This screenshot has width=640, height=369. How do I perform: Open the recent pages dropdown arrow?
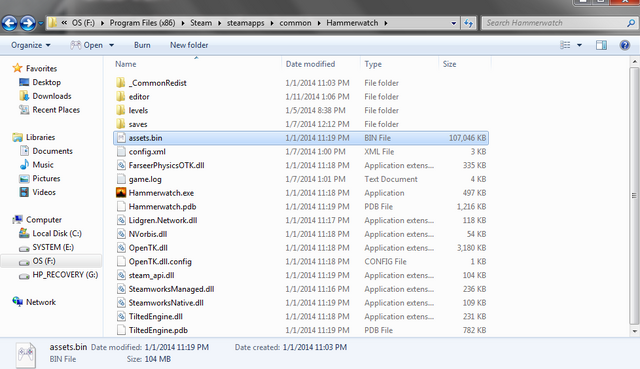point(41,23)
